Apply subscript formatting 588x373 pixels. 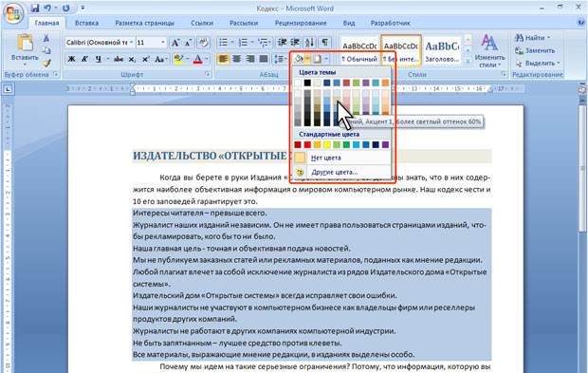tap(132, 59)
